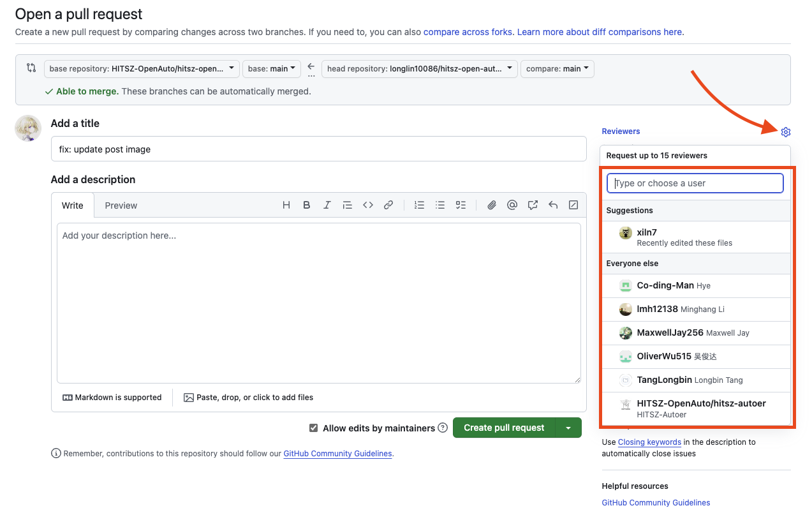
Task: Open the base repository dropdown
Action: [142, 69]
